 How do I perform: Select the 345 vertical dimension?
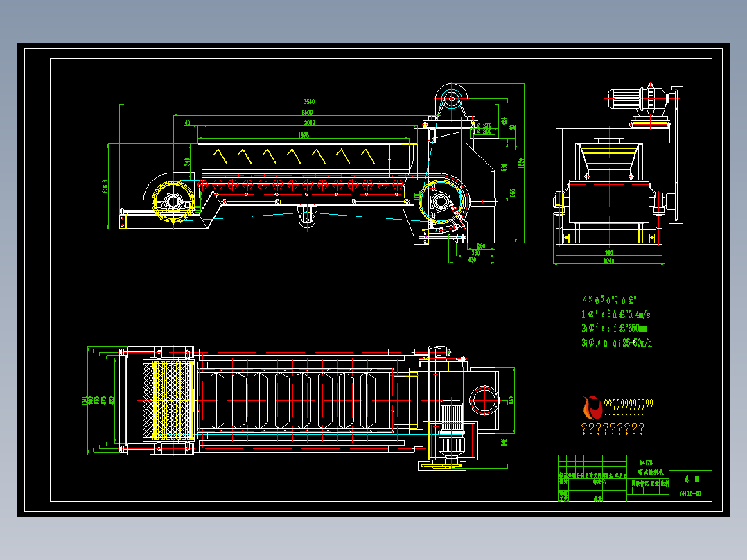(x=188, y=162)
